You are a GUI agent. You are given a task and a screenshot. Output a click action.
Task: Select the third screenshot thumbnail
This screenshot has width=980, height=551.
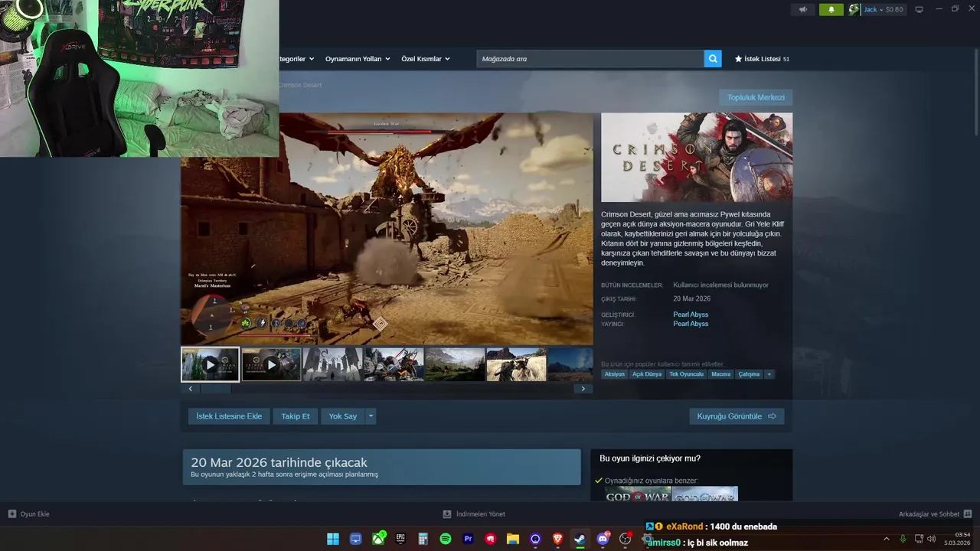coord(332,364)
